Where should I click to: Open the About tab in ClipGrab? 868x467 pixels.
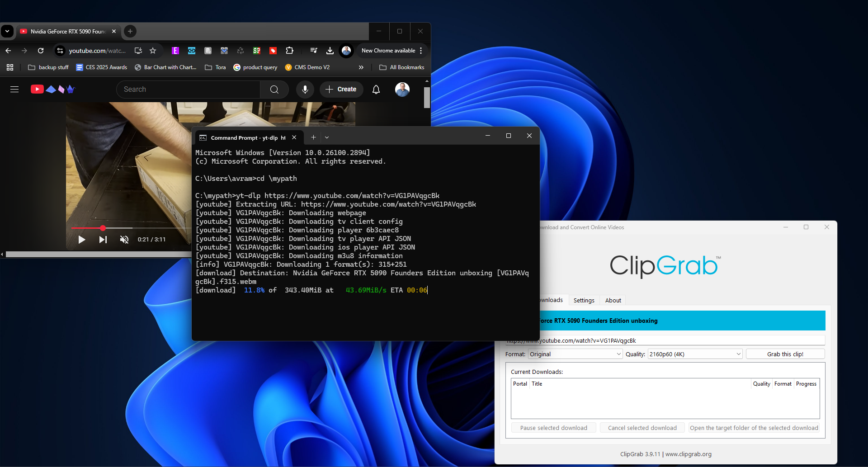tap(613, 300)
